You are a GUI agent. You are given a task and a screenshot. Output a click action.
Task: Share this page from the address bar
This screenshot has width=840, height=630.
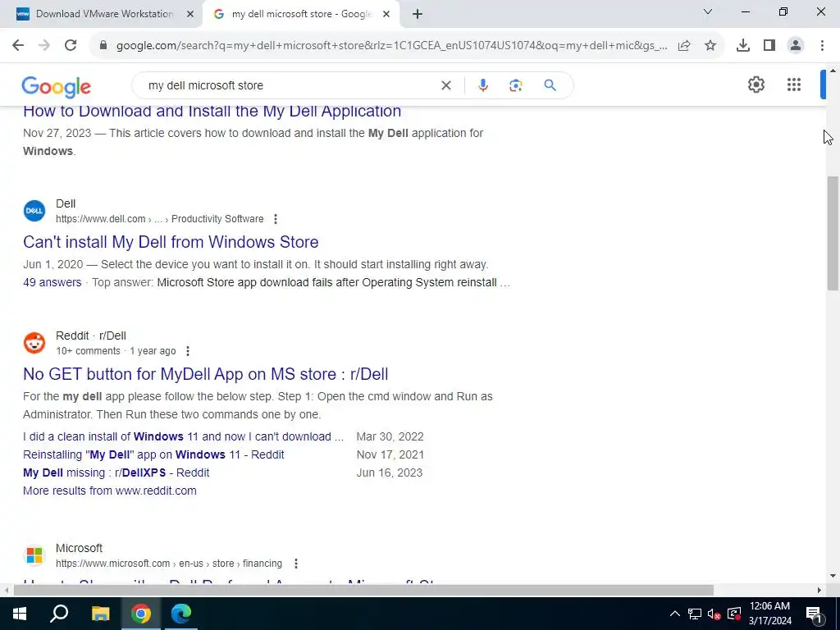click(x=684, y=46)
